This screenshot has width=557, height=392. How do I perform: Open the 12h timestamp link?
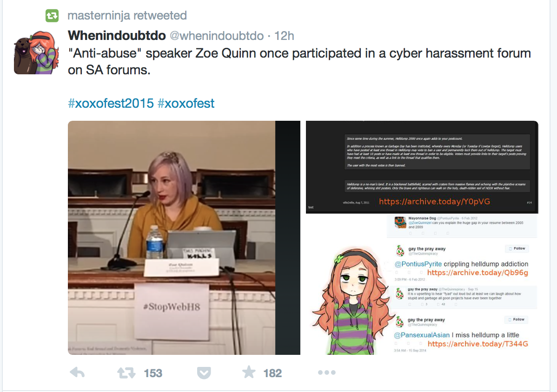tap(284, 36)
